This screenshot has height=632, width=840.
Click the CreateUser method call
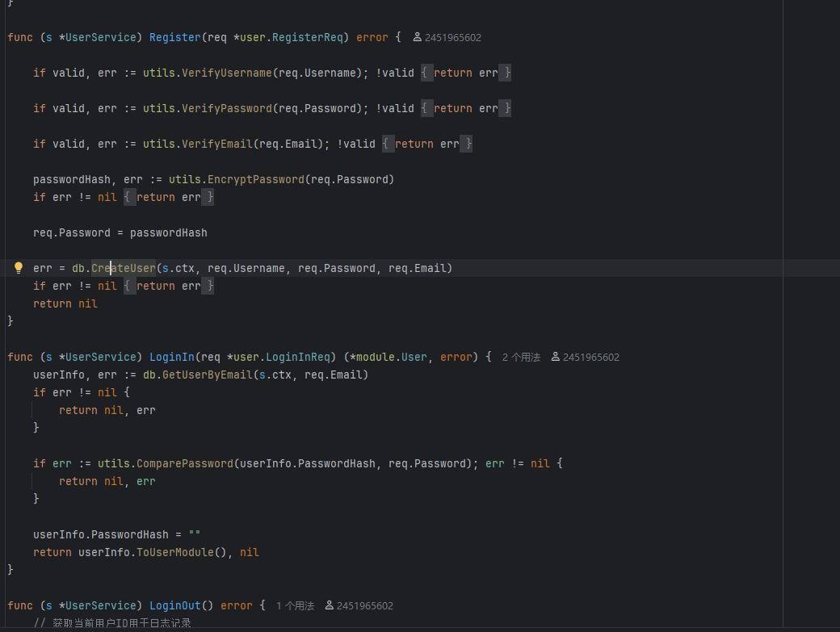124,268
